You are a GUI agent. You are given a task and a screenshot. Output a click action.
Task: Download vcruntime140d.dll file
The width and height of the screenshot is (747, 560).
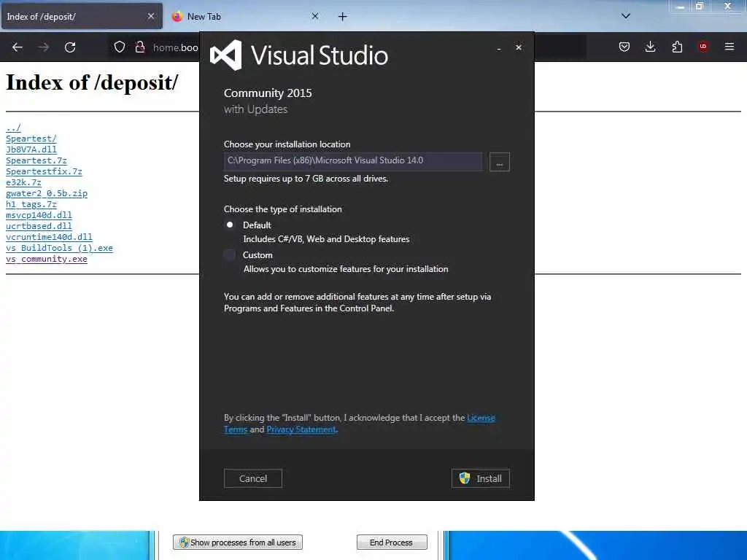pos(49,237)
